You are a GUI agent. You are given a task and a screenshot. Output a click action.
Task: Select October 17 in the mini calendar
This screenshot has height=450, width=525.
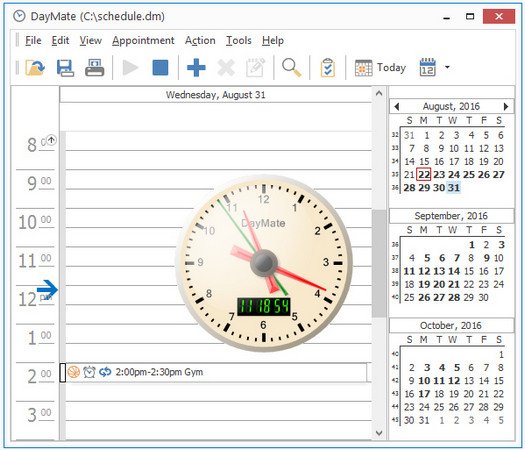tap(424, 394)
